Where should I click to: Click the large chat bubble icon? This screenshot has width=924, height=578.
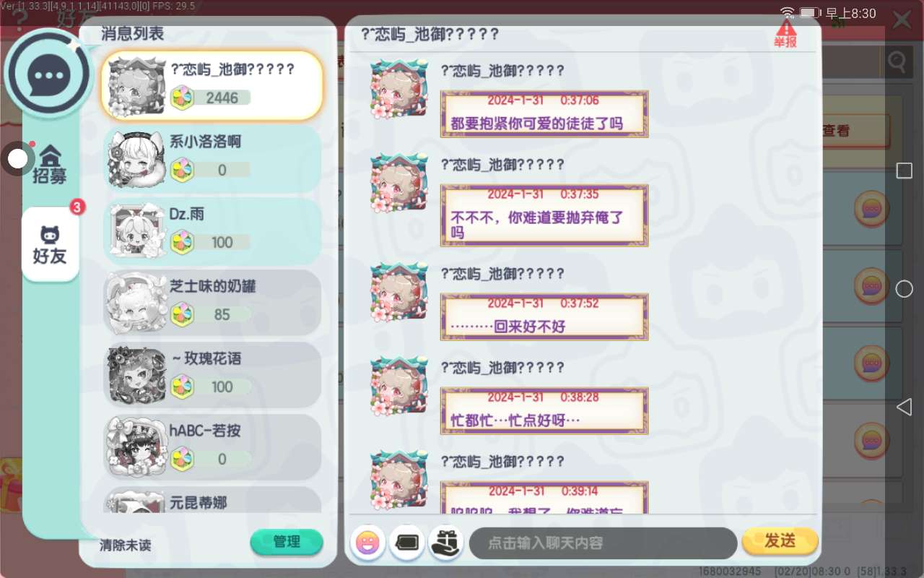point(48,74)
